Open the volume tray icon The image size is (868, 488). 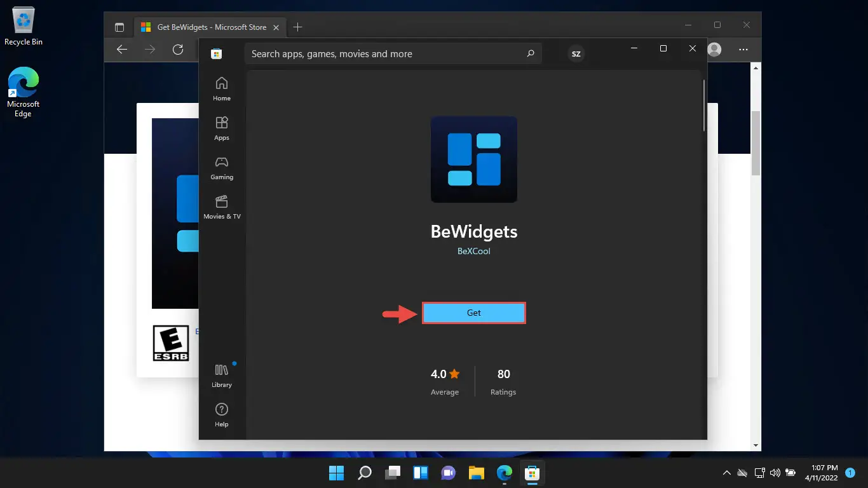(x=775, y=473)
